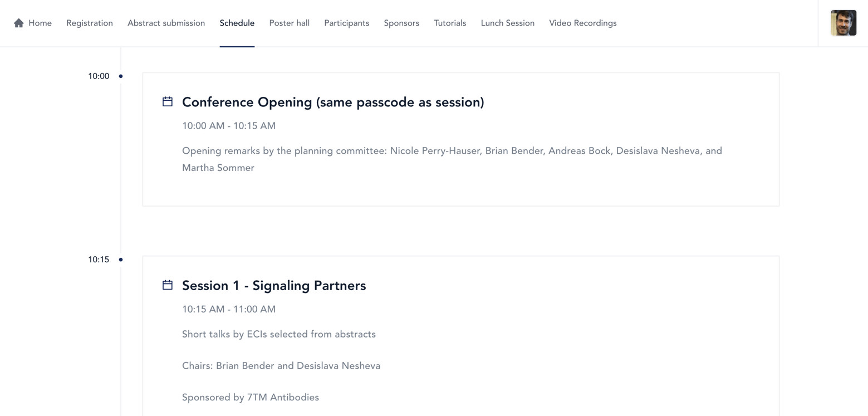The image size is (868, 416).
Task: Switch to the Poster hall tab
Action: pos(289,23)
